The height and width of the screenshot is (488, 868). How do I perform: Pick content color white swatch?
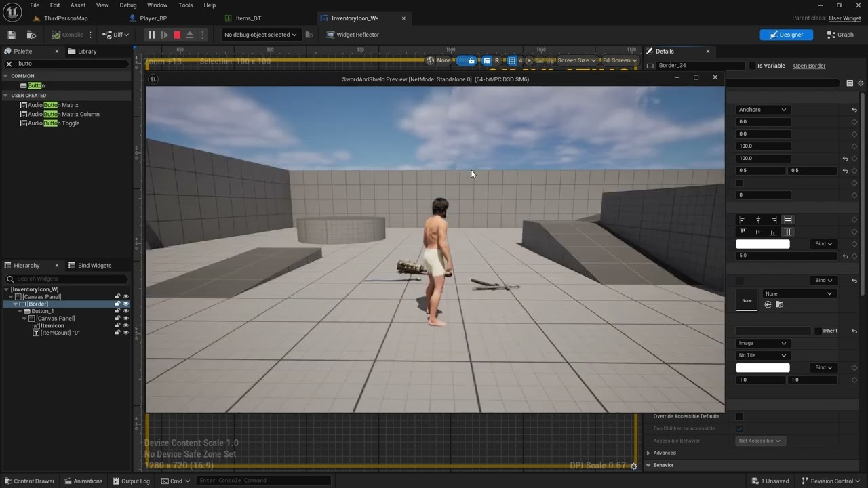763,244
